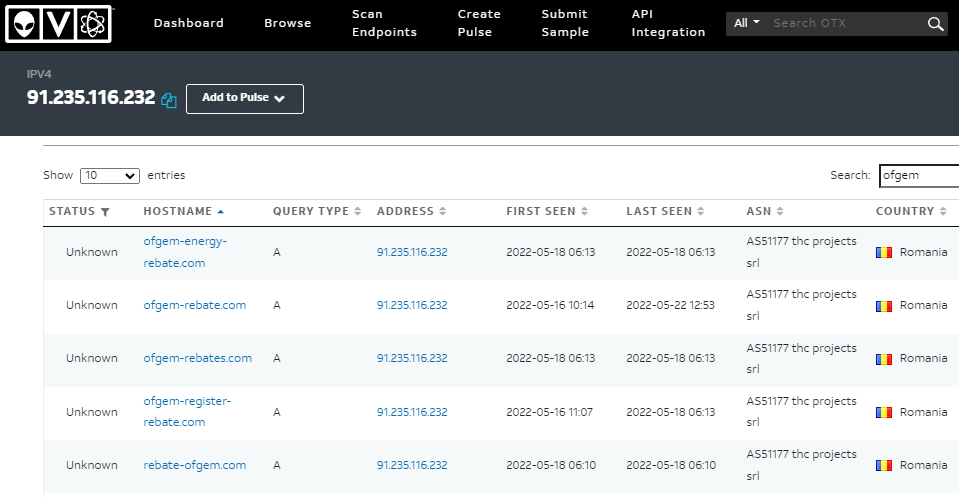Sort by ASN column arrows
Viewport: 959px width, 498px height.
pos(780,211)
